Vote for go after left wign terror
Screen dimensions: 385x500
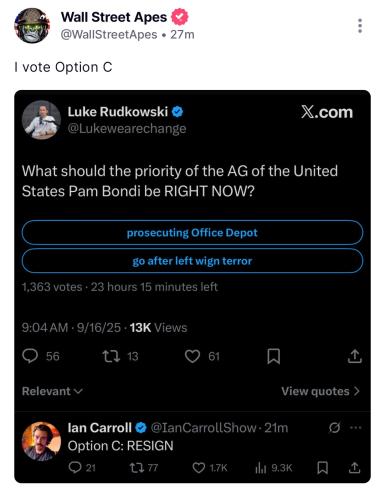[192, 261]
